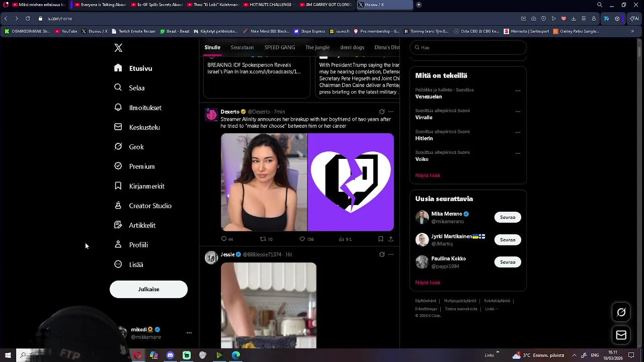Open options for Voiko trend
The width and height of the screenshot is (644, 362).
518,153
